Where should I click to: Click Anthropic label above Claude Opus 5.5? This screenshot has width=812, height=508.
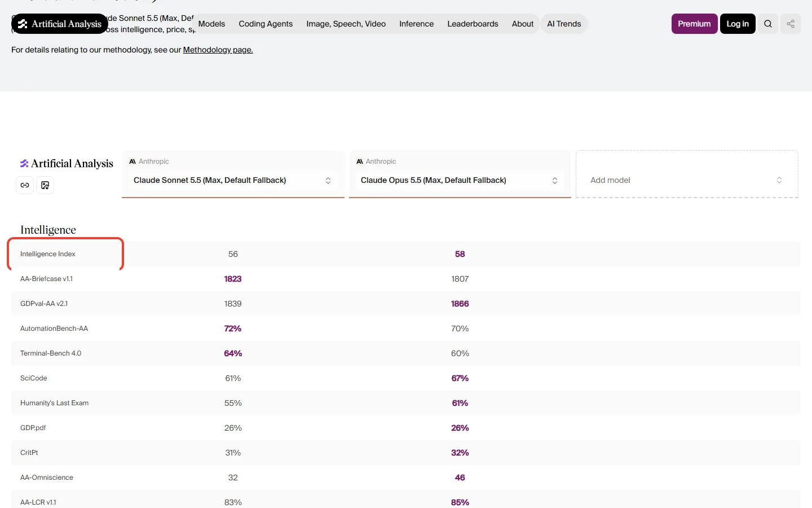click(x=381, y=161)
